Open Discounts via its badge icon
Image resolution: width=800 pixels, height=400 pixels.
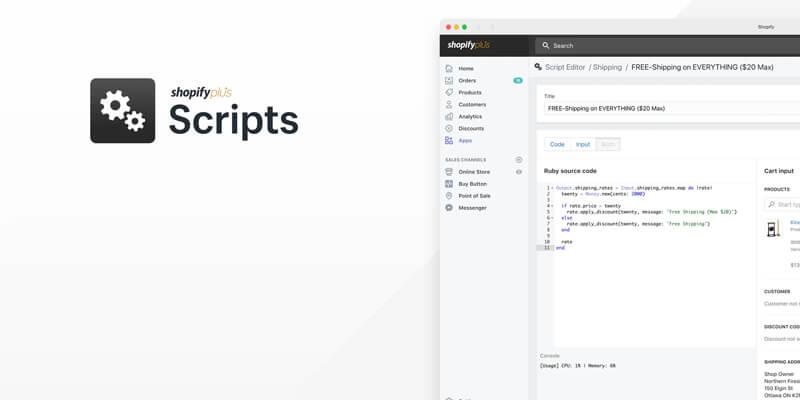click(x=449, y=129)
